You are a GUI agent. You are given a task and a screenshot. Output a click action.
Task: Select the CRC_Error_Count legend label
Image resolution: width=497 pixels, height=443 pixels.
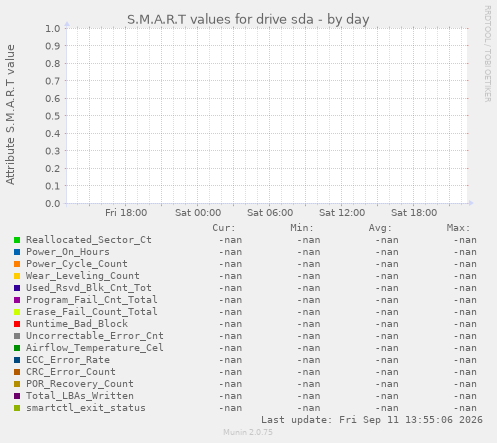tap(71, 372)
